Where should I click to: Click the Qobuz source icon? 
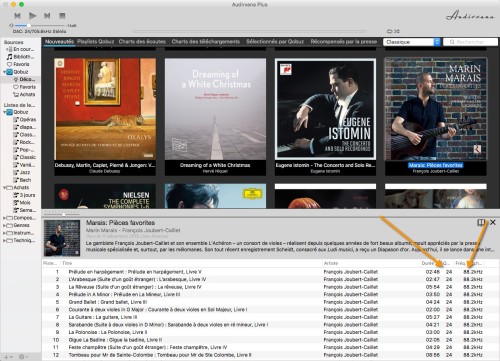click(x=10, y=72)
